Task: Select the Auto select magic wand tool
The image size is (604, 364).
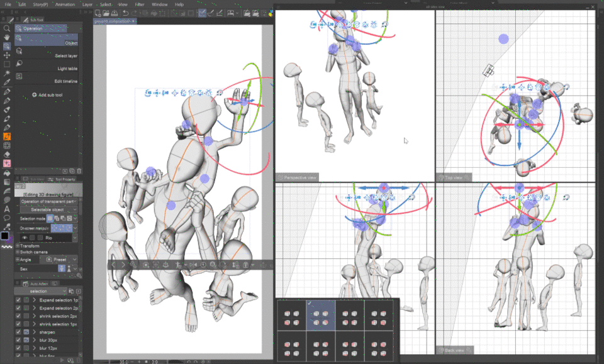Action: pyautogui.click(x=6, y=73)
